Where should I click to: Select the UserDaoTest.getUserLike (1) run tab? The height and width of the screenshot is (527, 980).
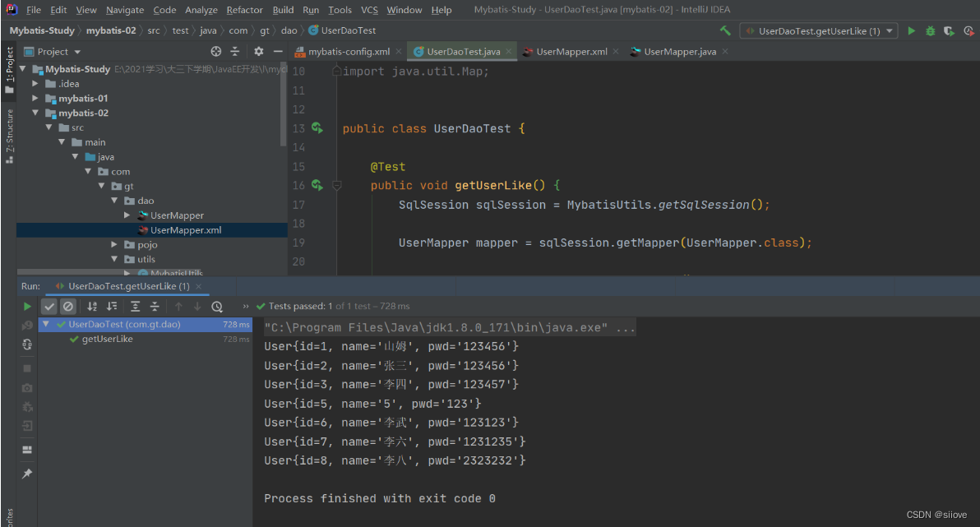(x=129, y=286)
